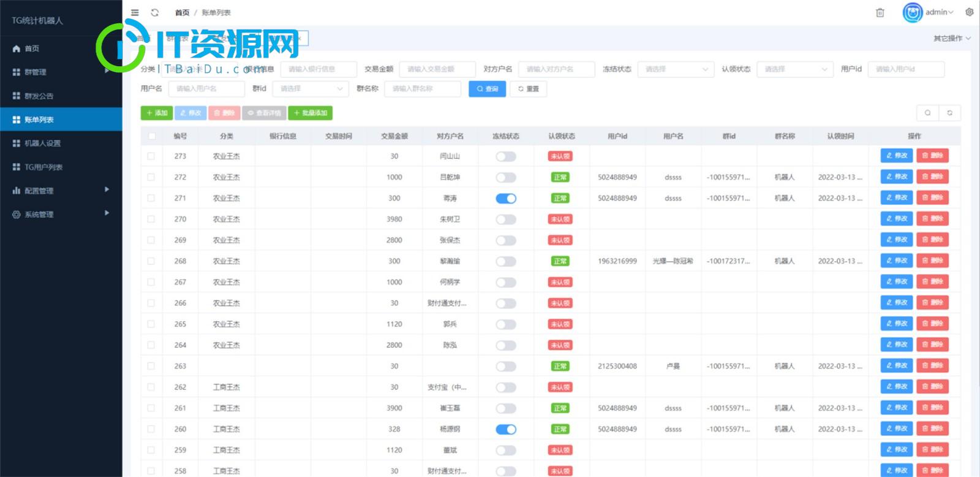Viewport: 980px width, 477px height.
Task: Tick the checkbox for row 263
Action: (x=151, y=366)
